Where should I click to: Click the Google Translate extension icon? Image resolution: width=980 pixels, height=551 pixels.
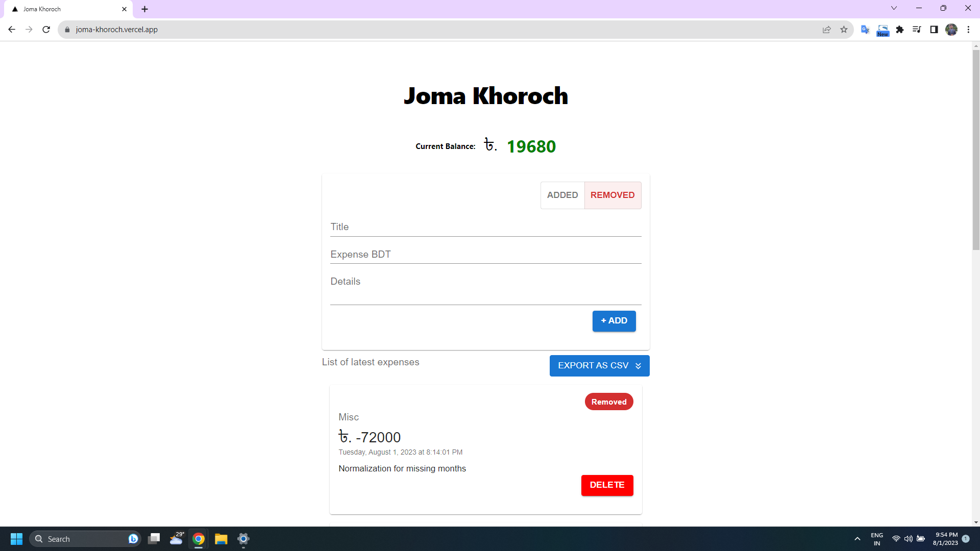(865, 30)
